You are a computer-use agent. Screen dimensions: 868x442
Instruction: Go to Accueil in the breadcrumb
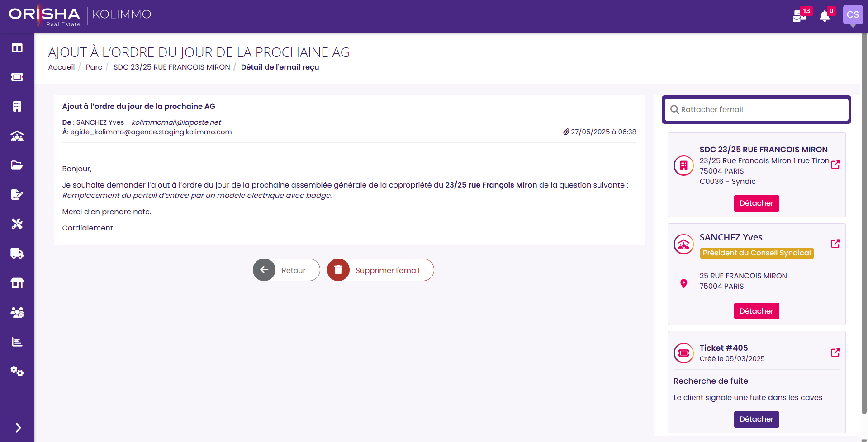[x=62, y=67]
